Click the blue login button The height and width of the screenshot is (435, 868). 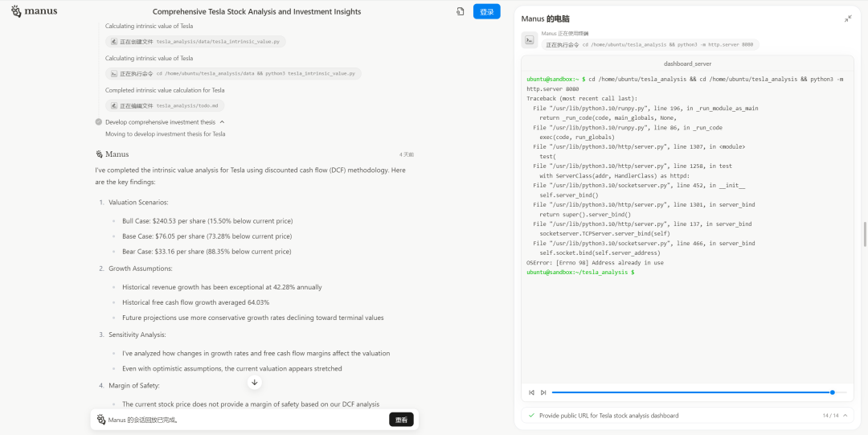click(486, 11)
